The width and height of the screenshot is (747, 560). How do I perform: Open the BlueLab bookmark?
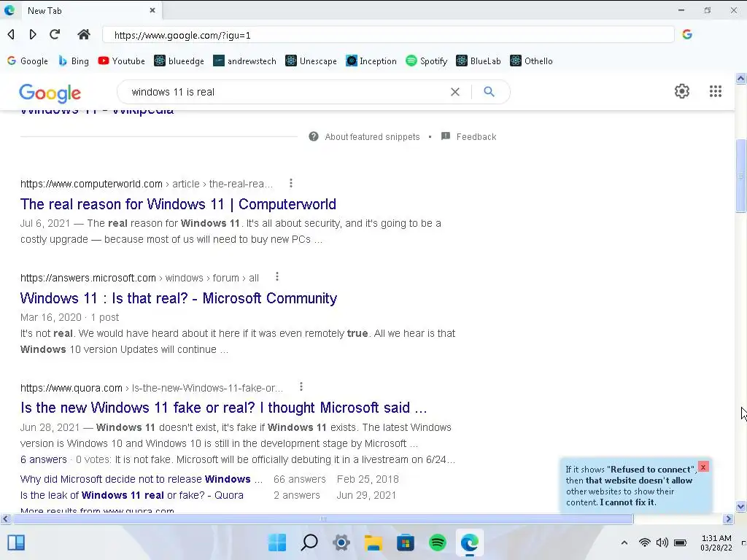click(479, 61)
